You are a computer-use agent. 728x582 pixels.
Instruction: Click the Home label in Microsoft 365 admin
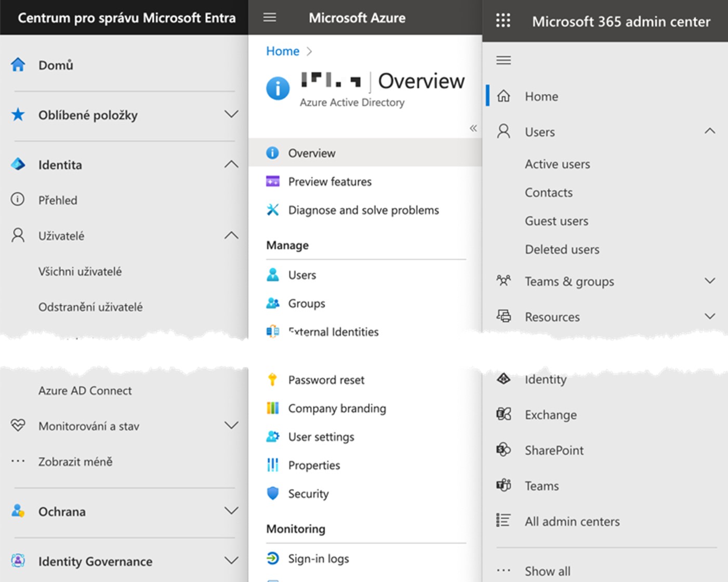coord(541,96)
